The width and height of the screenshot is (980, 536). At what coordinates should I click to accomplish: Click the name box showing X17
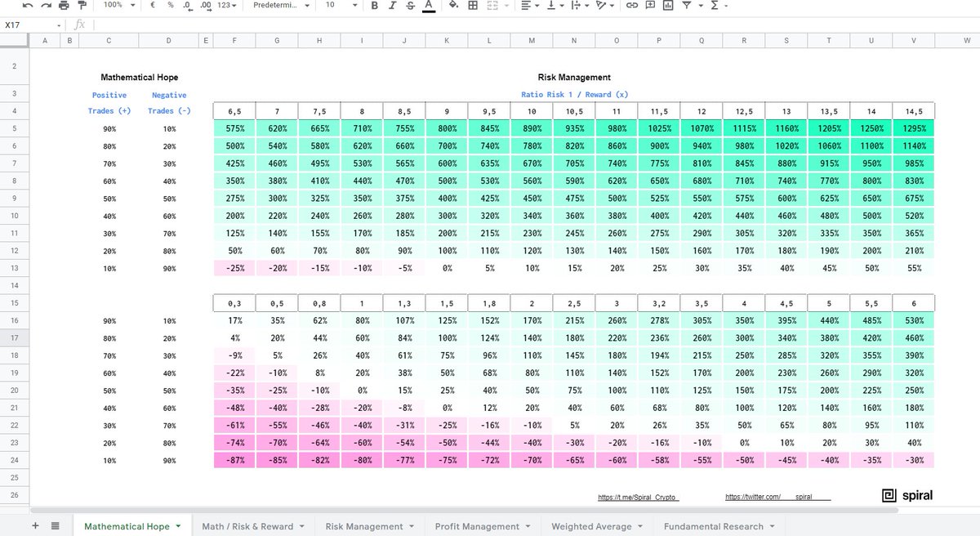[x=33, y=25]
